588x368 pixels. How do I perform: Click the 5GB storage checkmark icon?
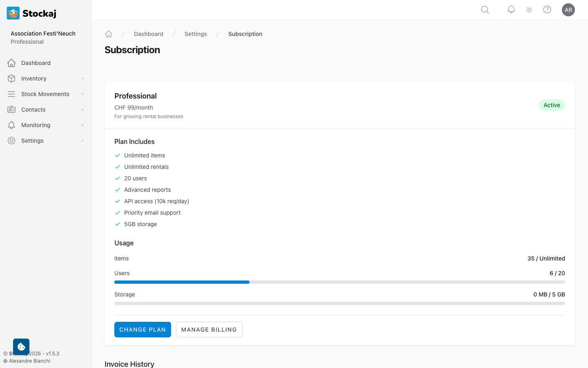(x=118, y=224)
